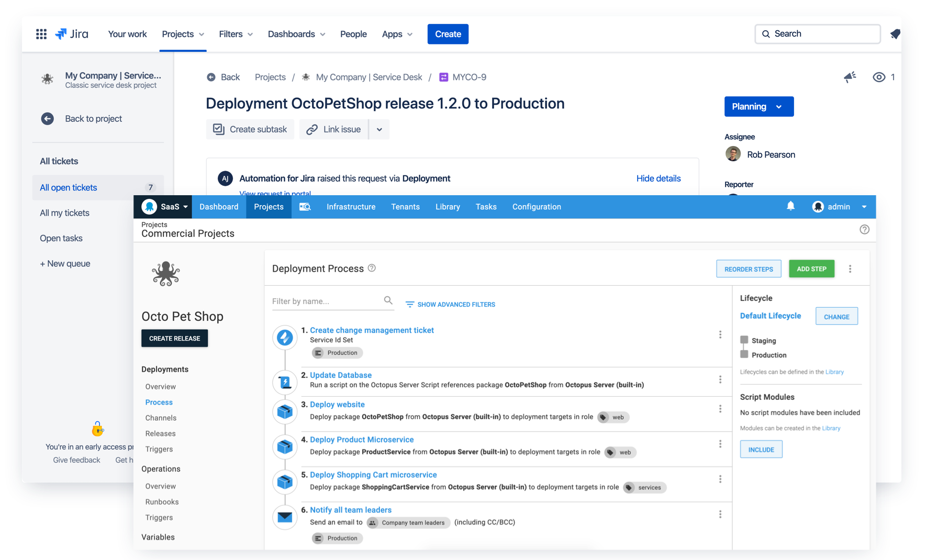
Task: Click the Jira logo
Action: 72,34
